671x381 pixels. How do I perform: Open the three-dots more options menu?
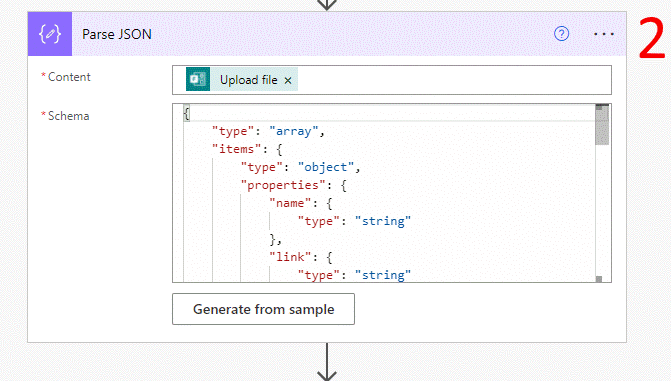coord(604,34)
